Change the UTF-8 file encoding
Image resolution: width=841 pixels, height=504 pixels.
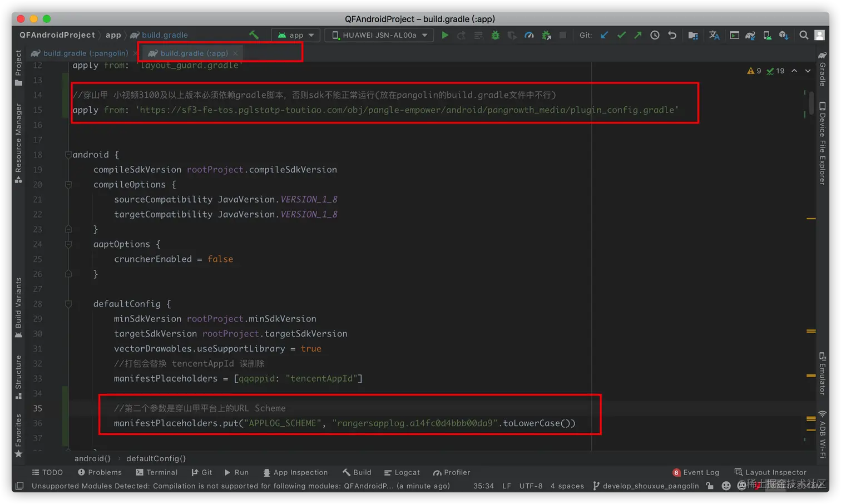click(x=531, y=486)
